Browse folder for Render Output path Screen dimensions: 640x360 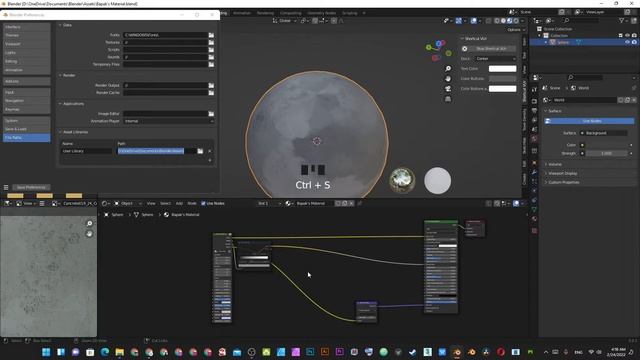pyautogui.click(x=211, y=85)
